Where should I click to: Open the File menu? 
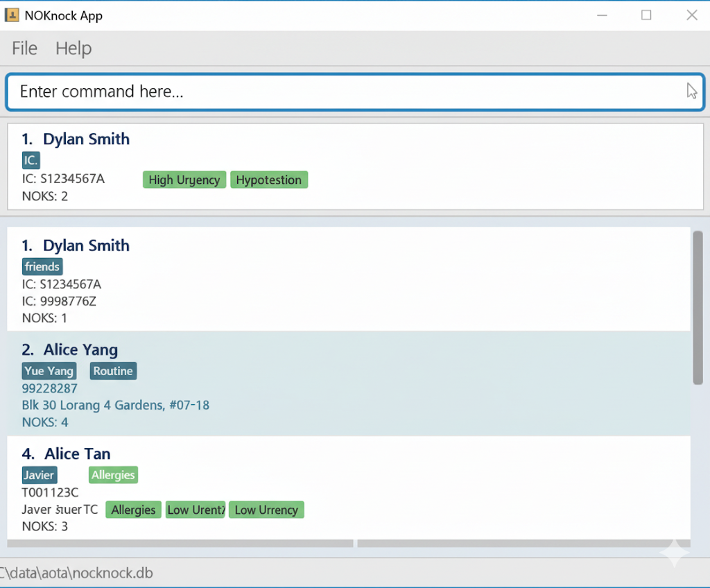pos(24,49)
